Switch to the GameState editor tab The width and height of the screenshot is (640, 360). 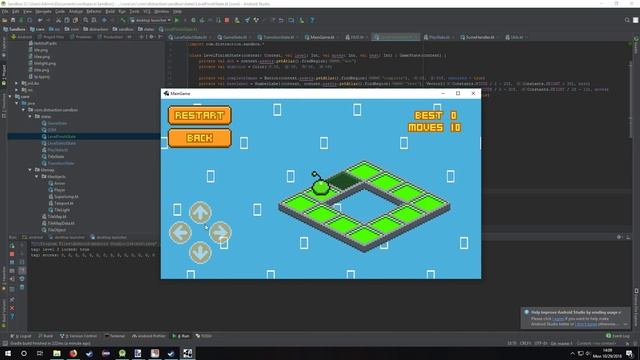[x=234, y=37]
